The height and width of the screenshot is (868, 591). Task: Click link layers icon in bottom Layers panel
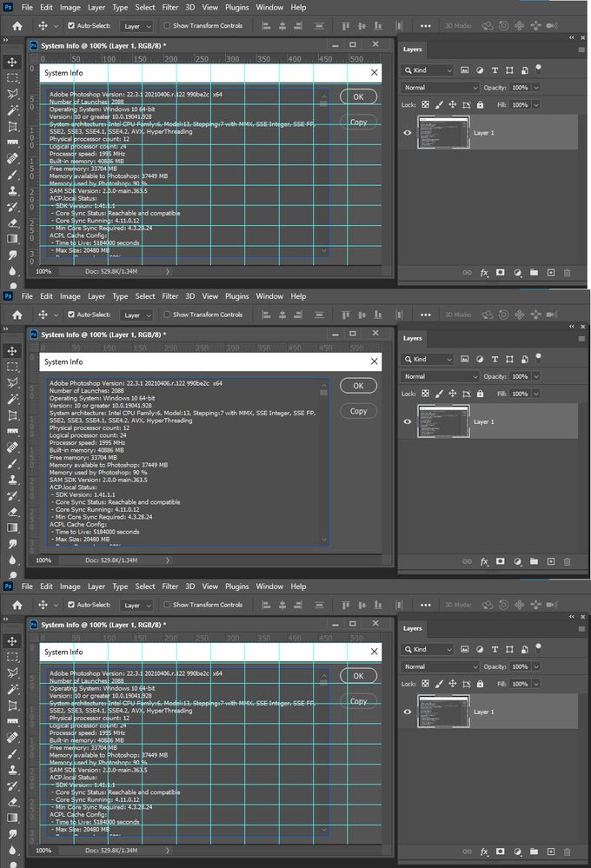[x=467, y=851]
